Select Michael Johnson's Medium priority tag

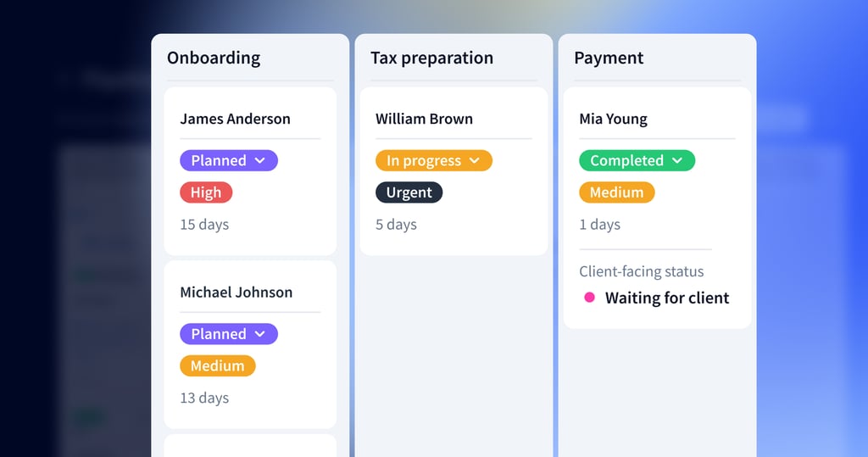(x=217, y=366)
